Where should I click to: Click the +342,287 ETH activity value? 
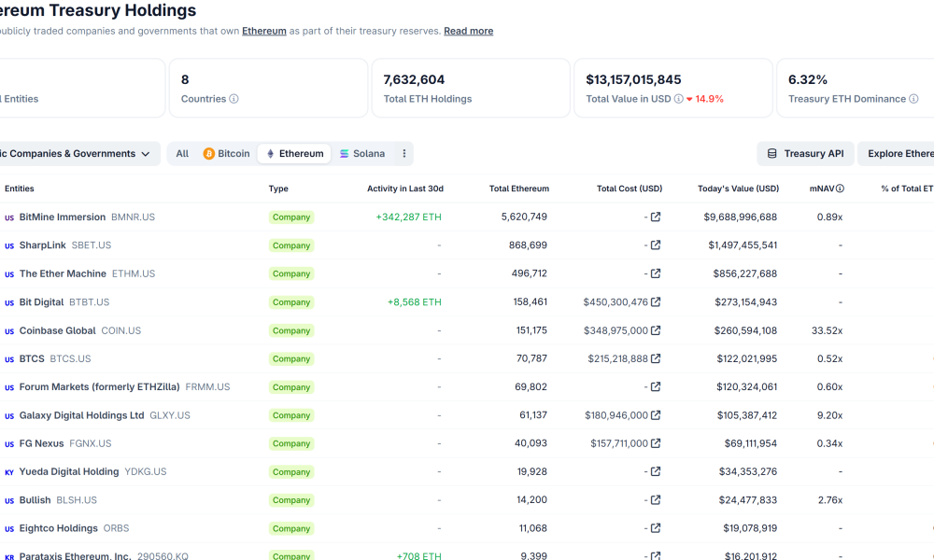409,217
